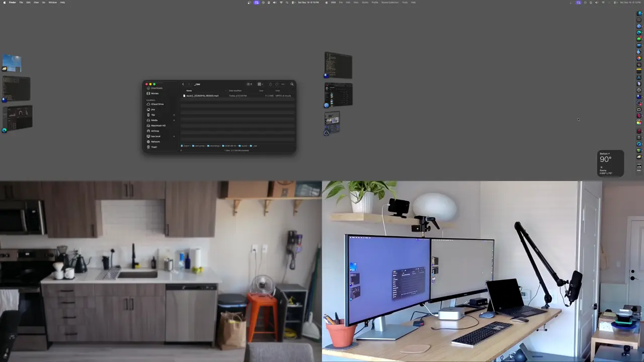
Task: Open the list view options dropdown
Action: (x=249, y=84)
